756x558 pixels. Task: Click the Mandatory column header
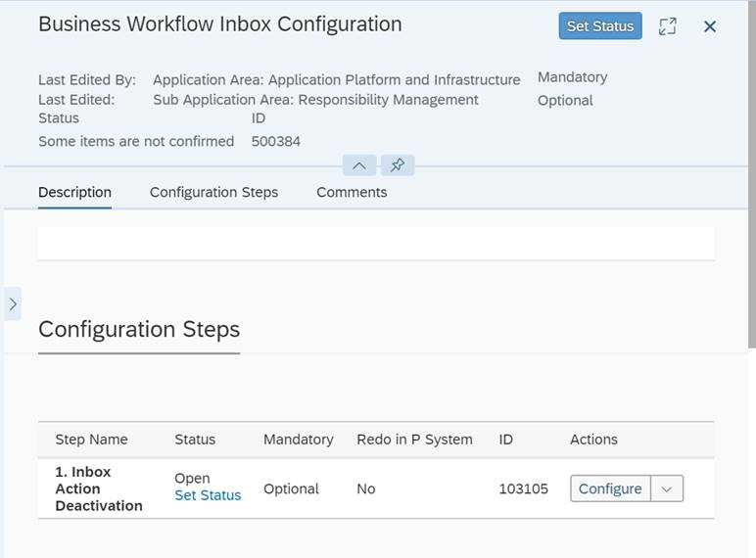(x=299, y=440)
